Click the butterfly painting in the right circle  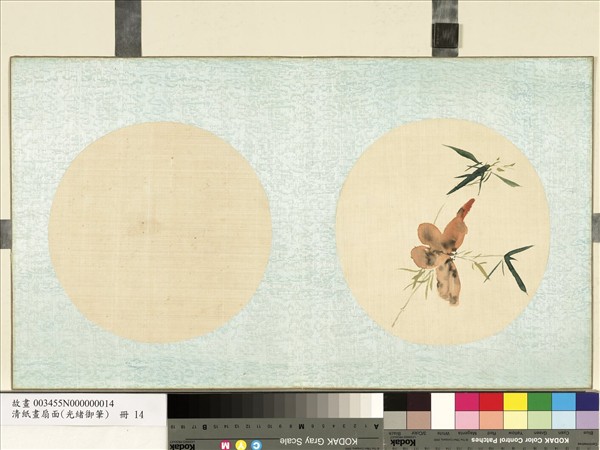click(442, 250)
